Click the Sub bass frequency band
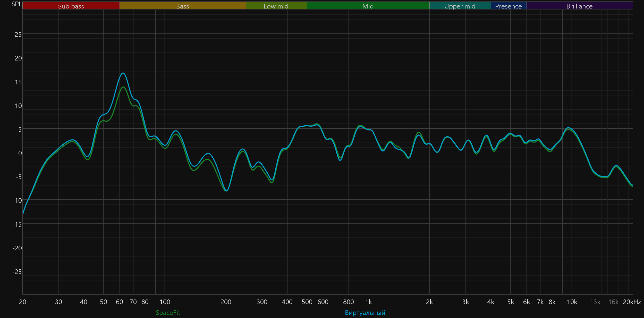The width and height of the screenshot is (644, 318). [x=71, y=6]
